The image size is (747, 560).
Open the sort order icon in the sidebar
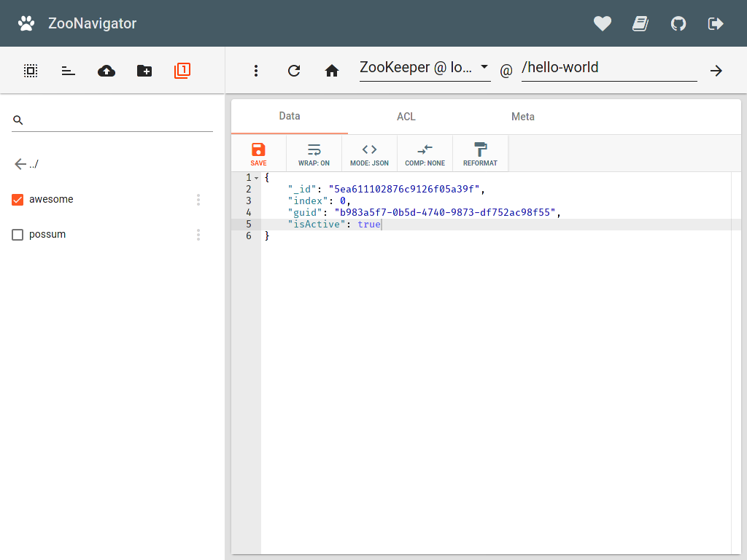[x=68, y=70]
